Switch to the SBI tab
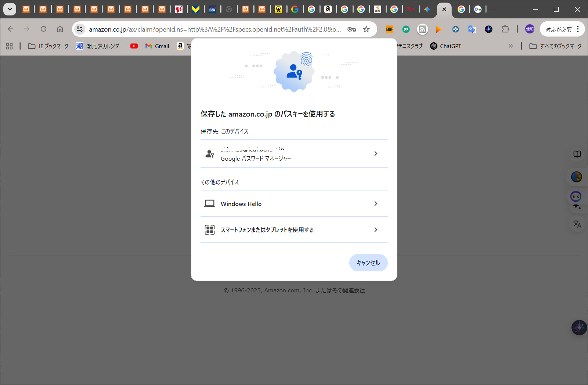The image size is (588, 385). (212, 9)
